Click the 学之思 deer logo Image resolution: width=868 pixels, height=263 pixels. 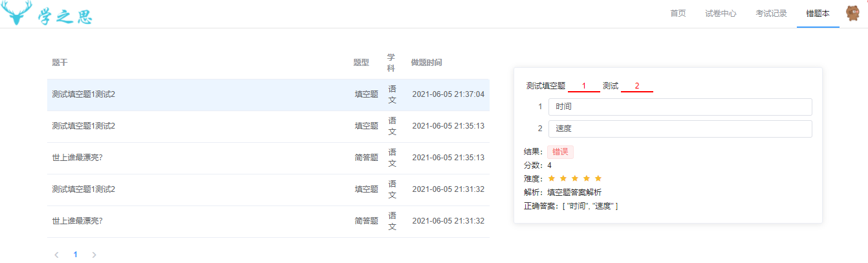47,14
